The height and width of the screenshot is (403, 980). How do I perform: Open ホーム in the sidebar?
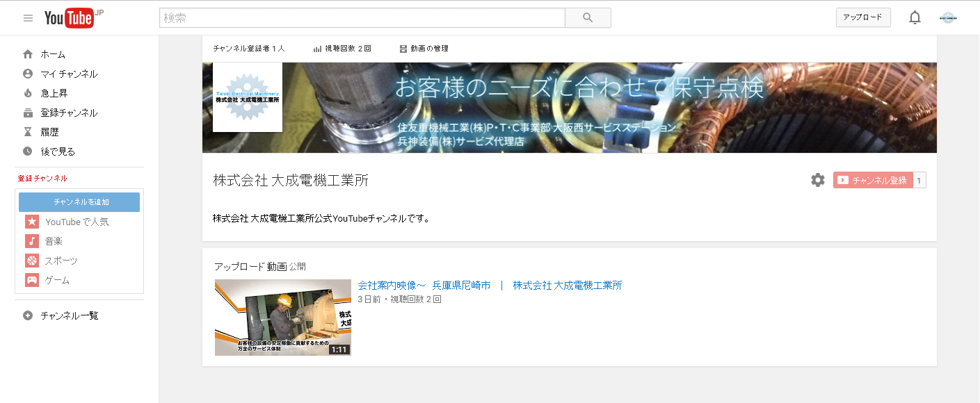(x=53, y=54)
